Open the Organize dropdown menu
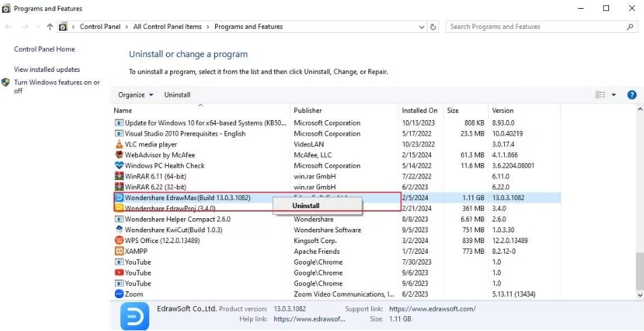Image resolution: width=644 pixels, height=331 pixels. 136,95
